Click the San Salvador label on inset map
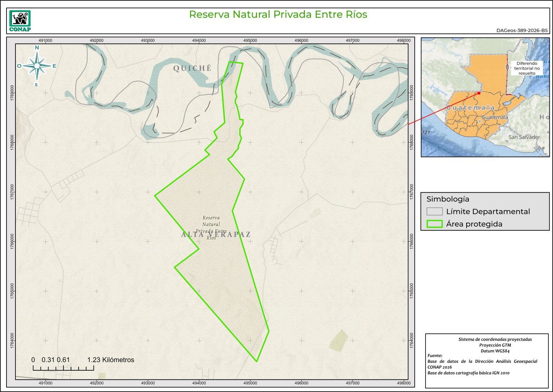The image size is (553, 392). pyautogui.click(x=524, y=137)
